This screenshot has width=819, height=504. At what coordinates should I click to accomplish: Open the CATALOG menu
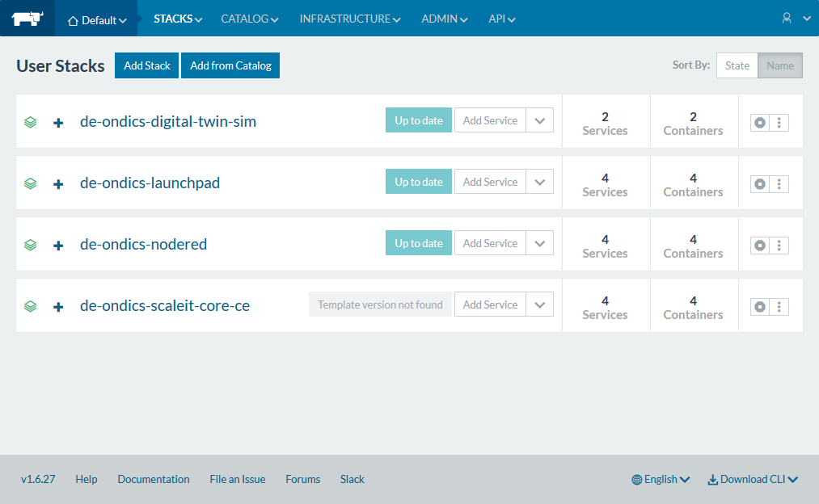click(x=249, y=19)
